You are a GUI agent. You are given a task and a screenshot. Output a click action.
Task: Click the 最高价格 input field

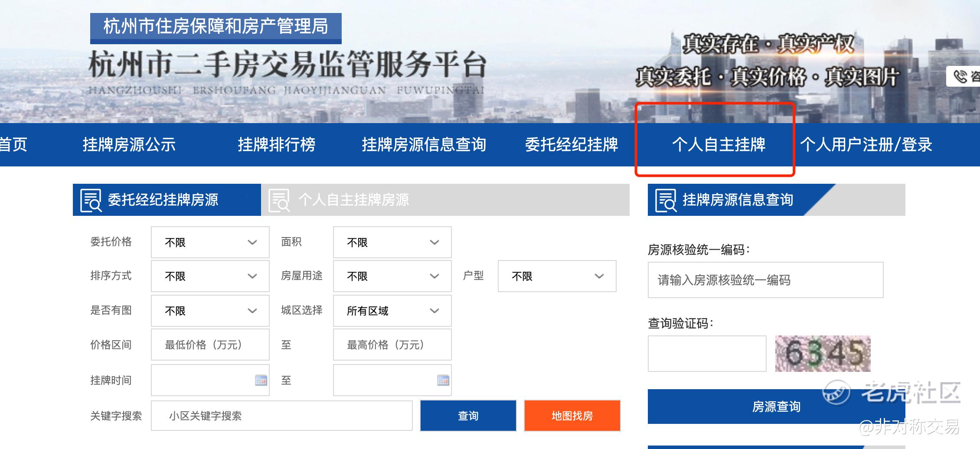pyautogui.click(x=392, y=345)
